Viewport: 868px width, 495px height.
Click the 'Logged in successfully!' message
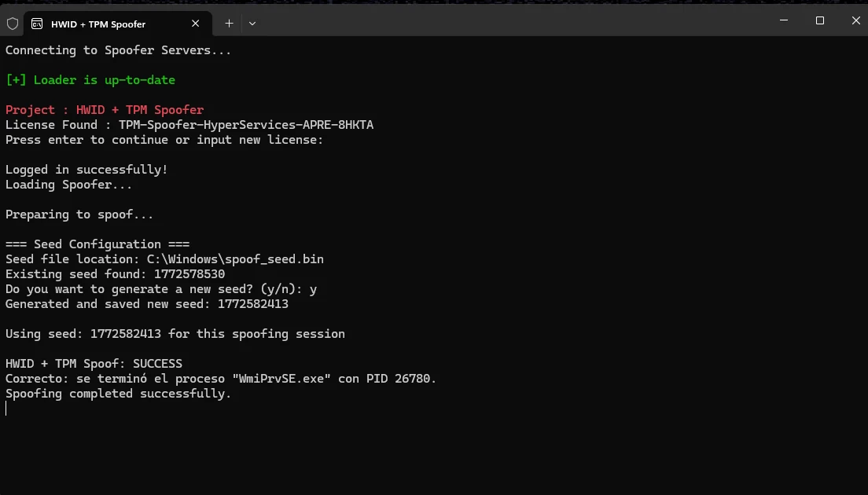[86, 170]
